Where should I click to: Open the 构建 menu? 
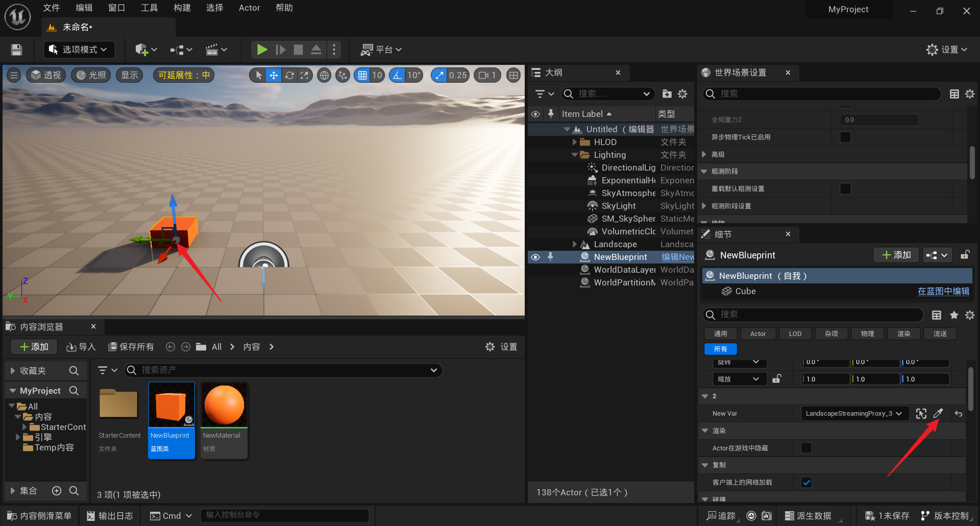tap(182, 8)
